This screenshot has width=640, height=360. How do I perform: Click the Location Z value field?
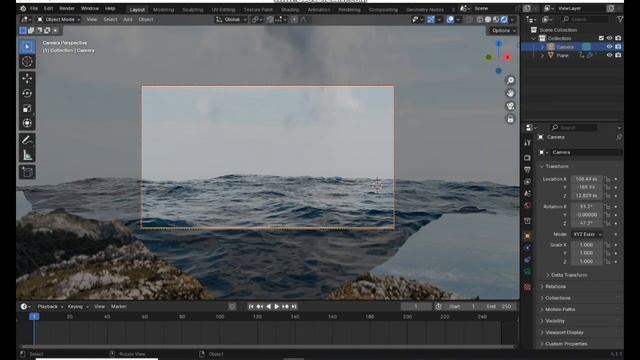586,196
